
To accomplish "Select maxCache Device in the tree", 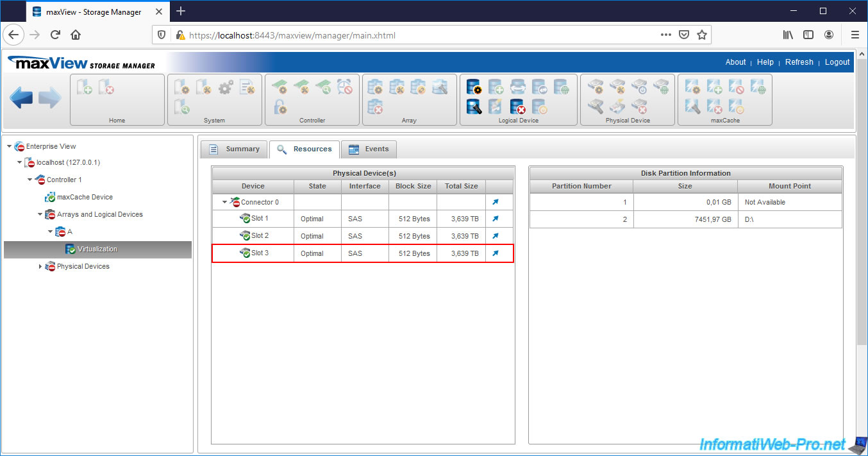I will point(84,197).
